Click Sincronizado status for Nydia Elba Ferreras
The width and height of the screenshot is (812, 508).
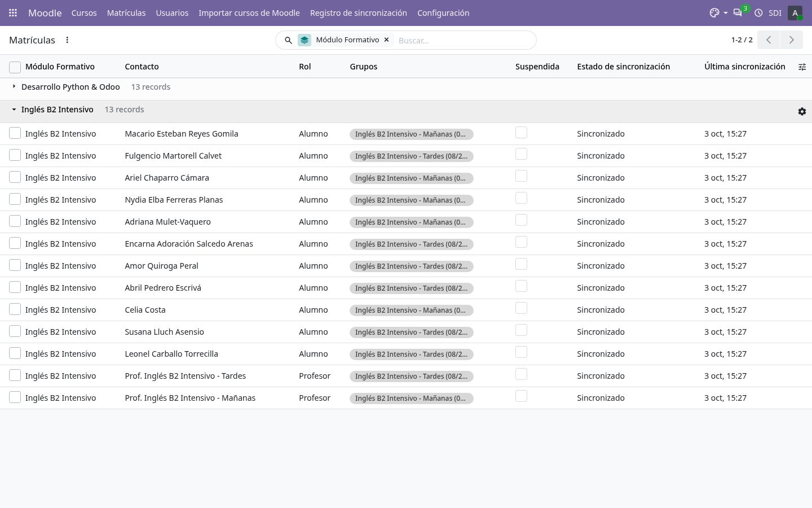(601, 200)
